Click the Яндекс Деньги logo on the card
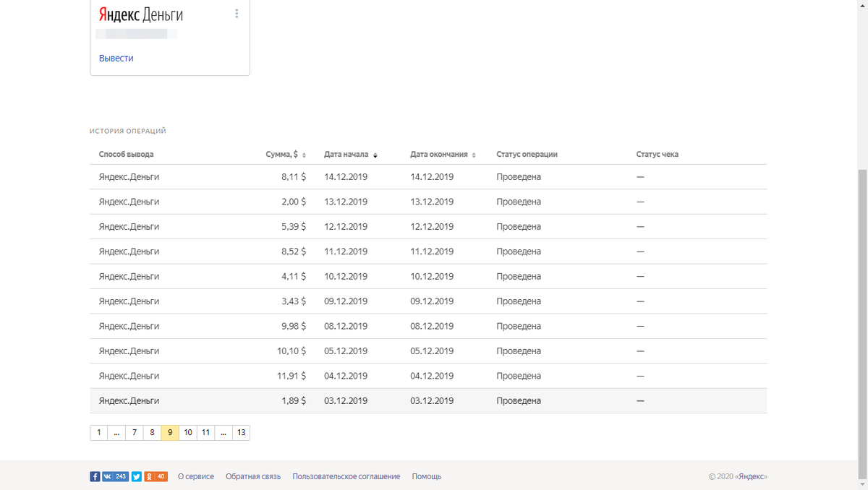 pyautogui.click(x=141, y=14)
